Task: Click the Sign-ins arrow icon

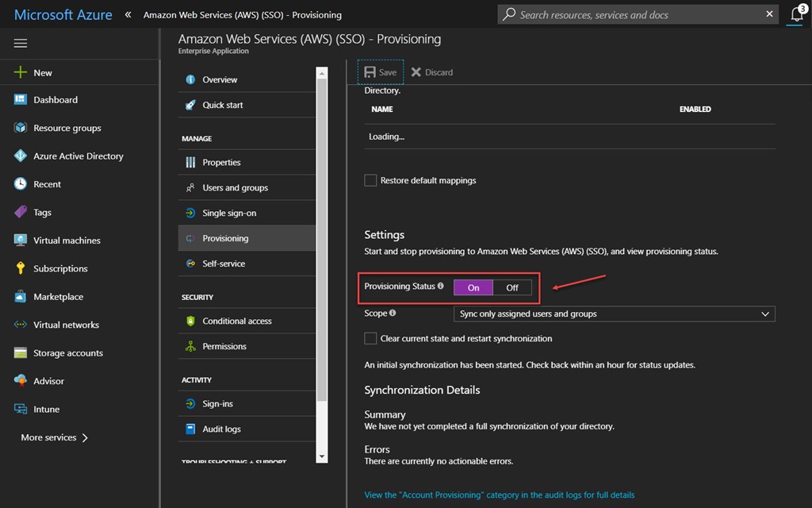Action: (190, 403)
